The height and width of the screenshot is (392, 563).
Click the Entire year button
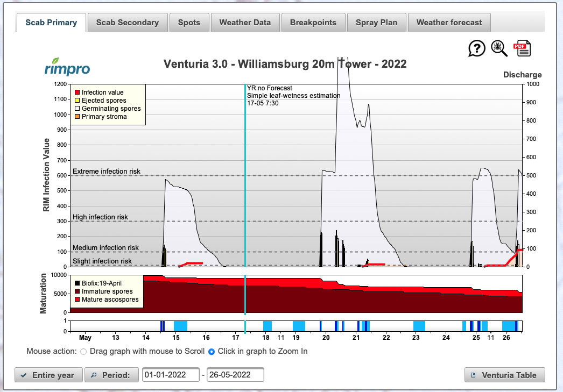48,375
